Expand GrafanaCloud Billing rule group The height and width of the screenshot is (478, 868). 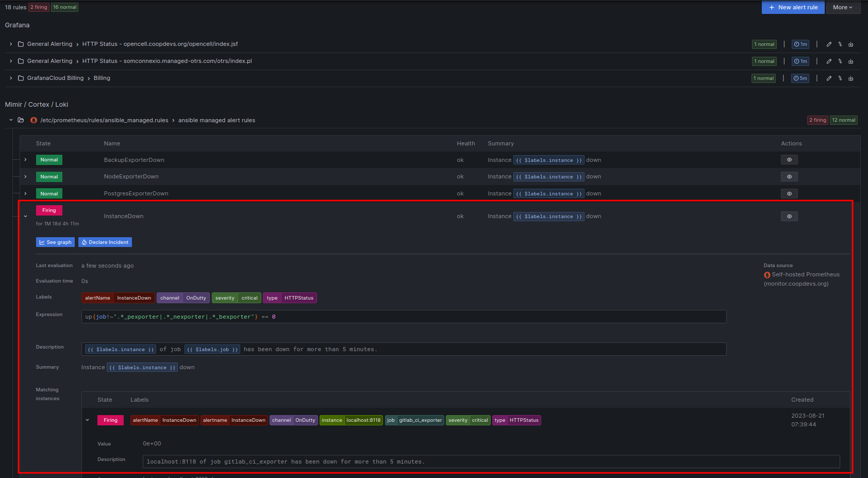[x=11, y=78]
